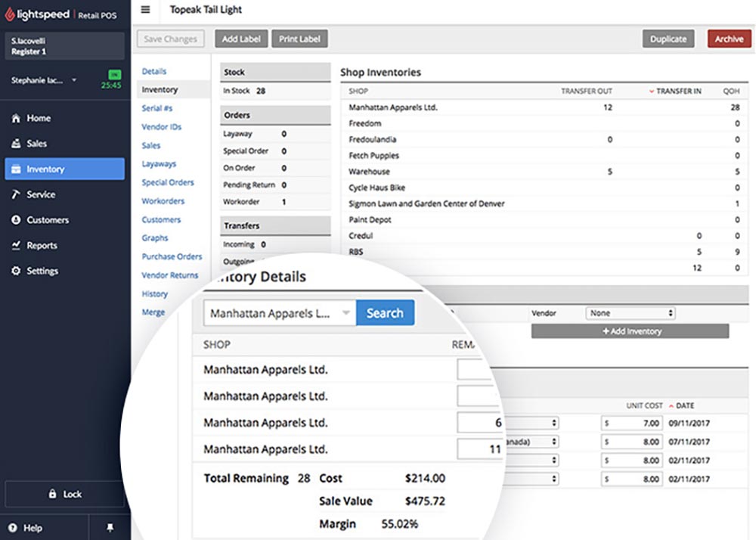Click unit cost field showing 7.00
The height and width of the screenshot is (540, 756).
click(x=631, y=423)
